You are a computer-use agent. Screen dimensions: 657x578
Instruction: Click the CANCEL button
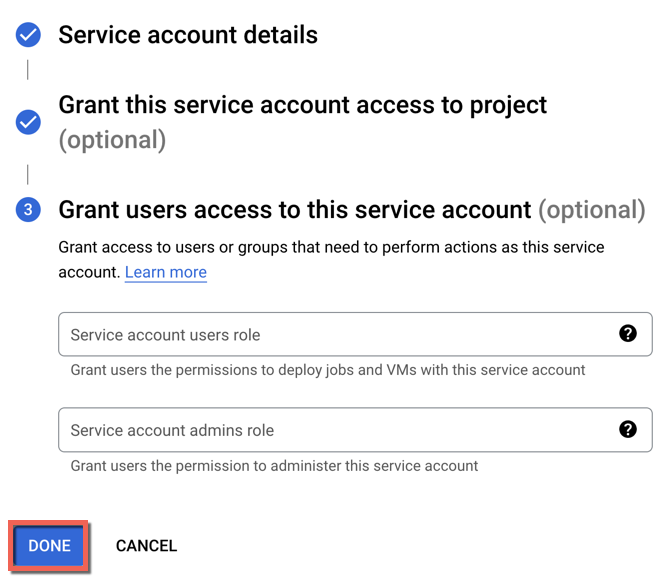pos(146,546)
